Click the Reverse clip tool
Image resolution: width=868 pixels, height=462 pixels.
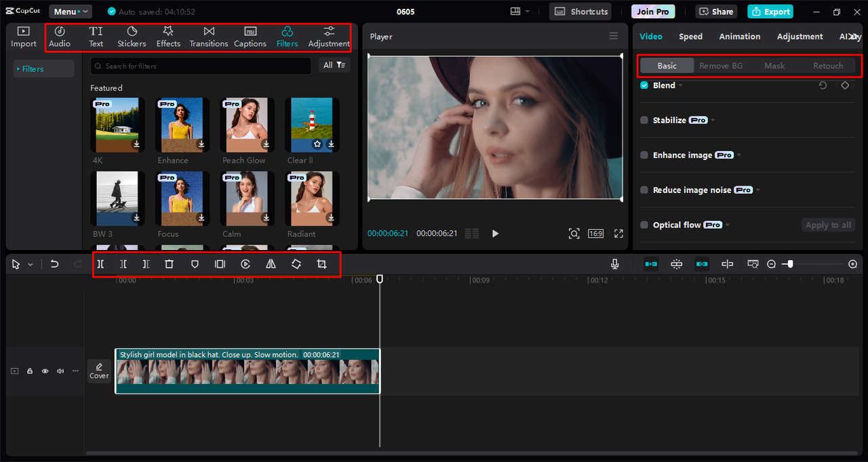click(245, 264)
